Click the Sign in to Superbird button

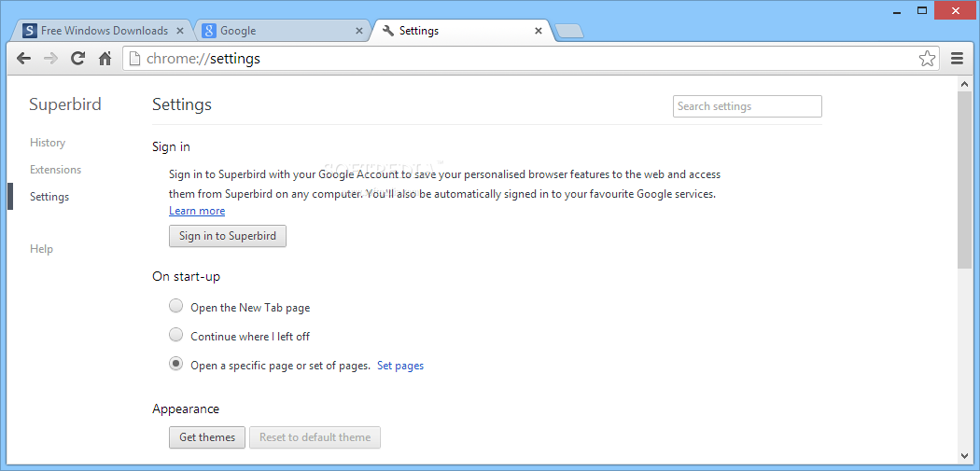coord(228,236)
